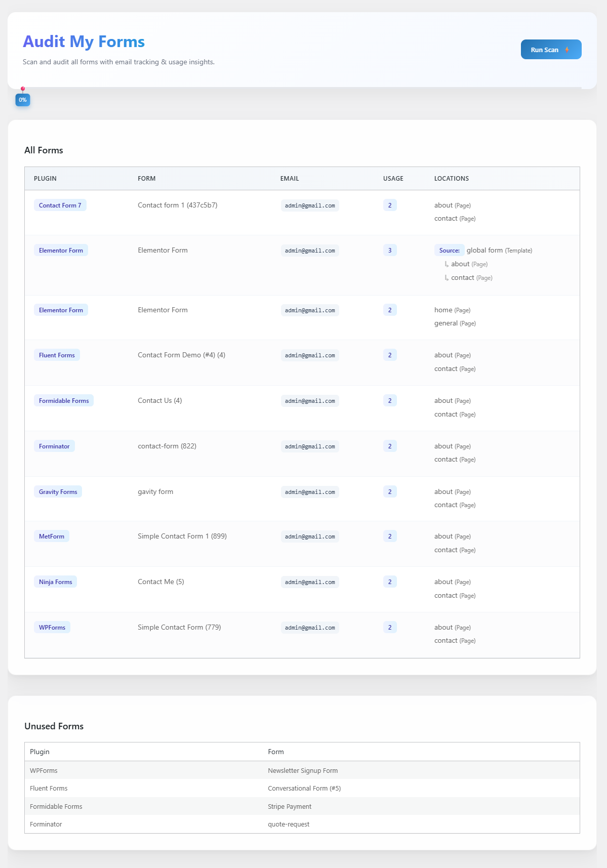Viewport: 607px width, 868px height.
Task: Click Formidable Forms in Unused Forms table
Action: coord(56,806)
